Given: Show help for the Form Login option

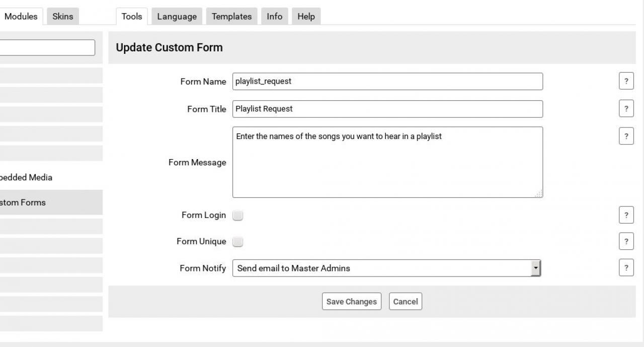Looking at the screenshot, I should [626, 215].
